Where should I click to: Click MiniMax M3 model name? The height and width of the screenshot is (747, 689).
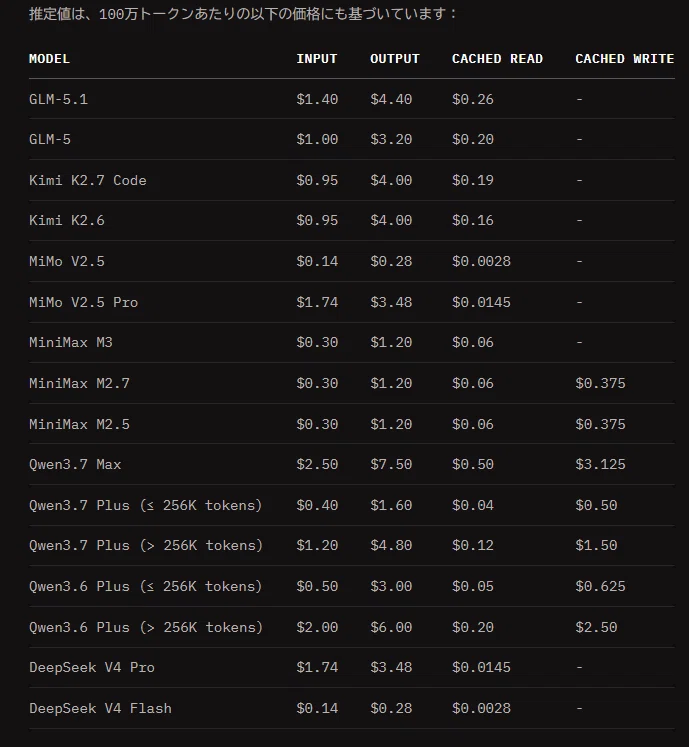point(71,343)
